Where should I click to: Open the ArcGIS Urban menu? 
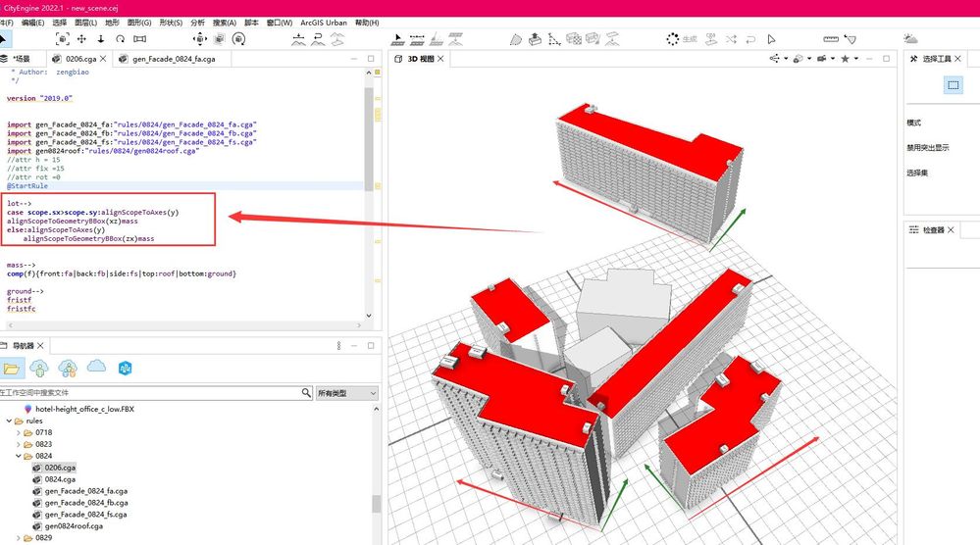point(323,23)
